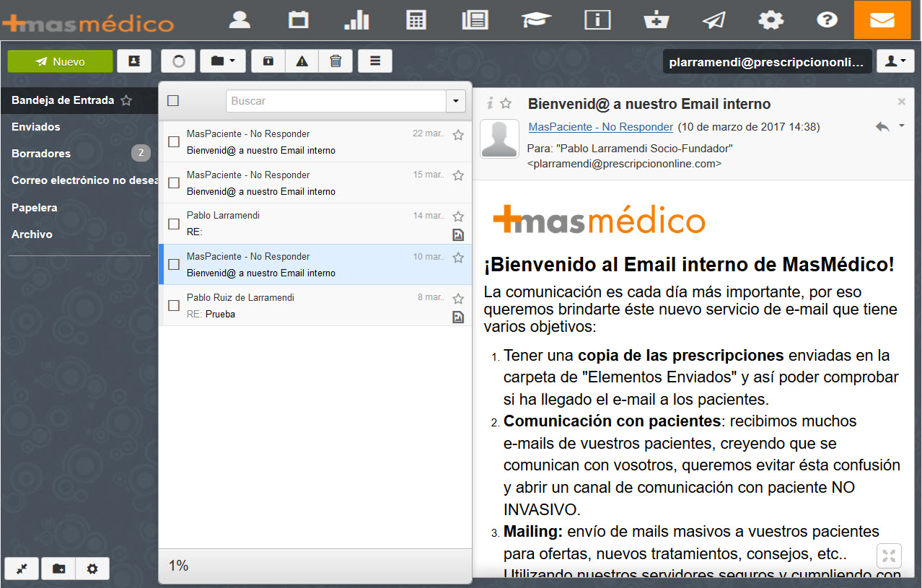
Task: Mark as spam with warning triangle icon
Action: 302,61
